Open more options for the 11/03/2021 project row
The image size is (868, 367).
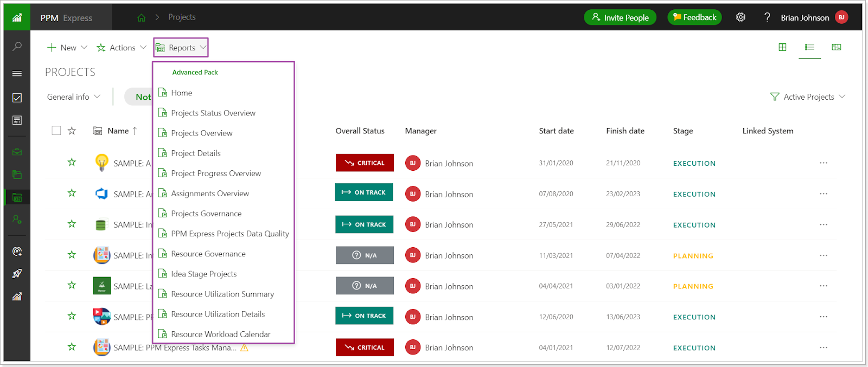(x=824, y=255)
